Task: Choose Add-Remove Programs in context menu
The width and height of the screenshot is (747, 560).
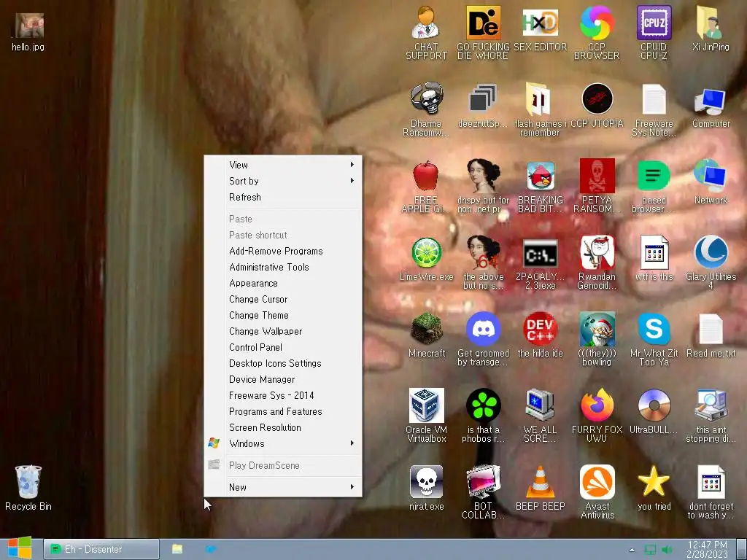Action: click(283, 251)
